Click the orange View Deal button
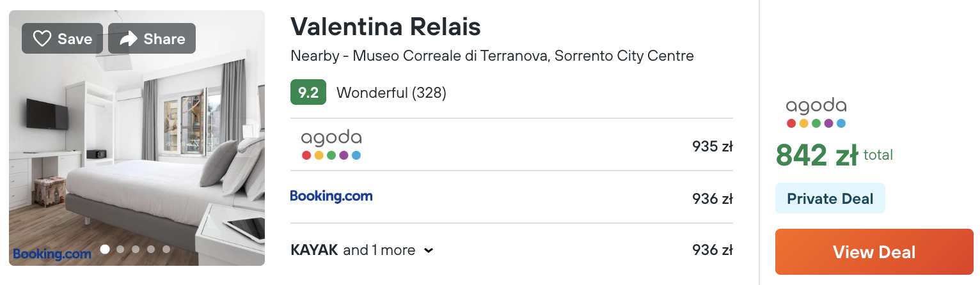 874,252
